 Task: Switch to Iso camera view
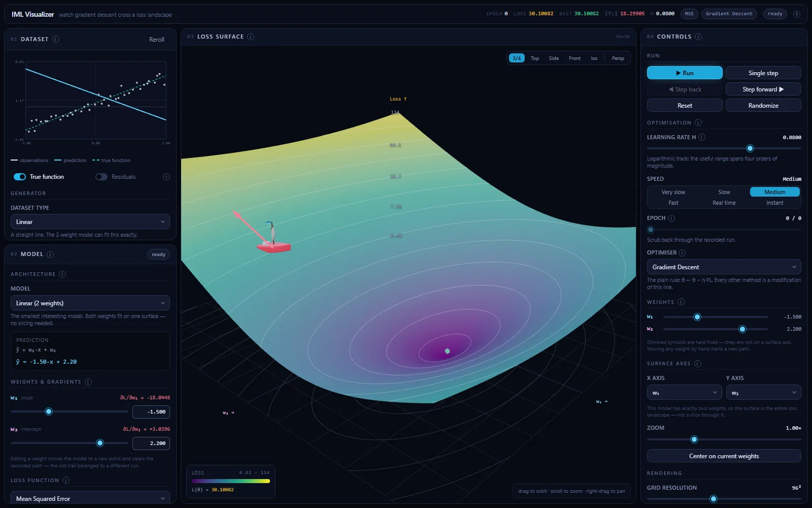594,58
